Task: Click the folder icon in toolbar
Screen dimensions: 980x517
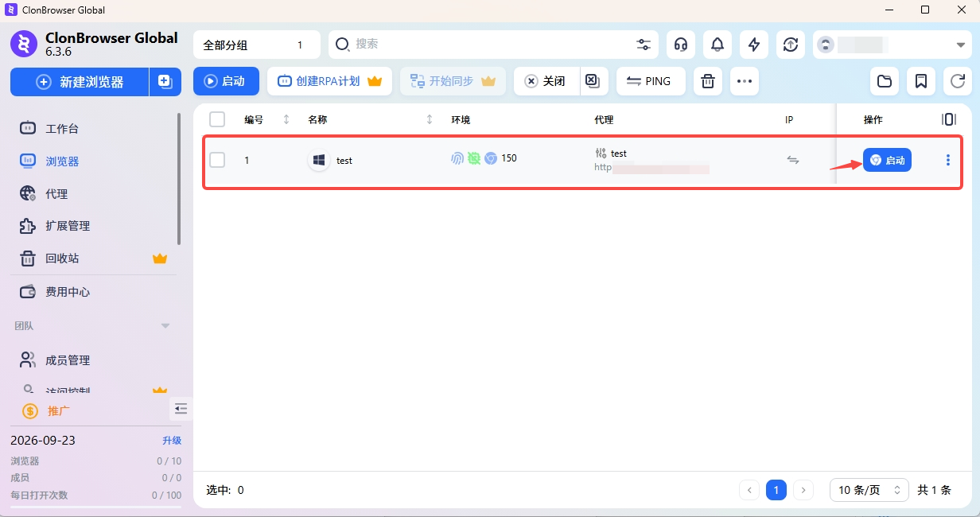Action: 885,81
